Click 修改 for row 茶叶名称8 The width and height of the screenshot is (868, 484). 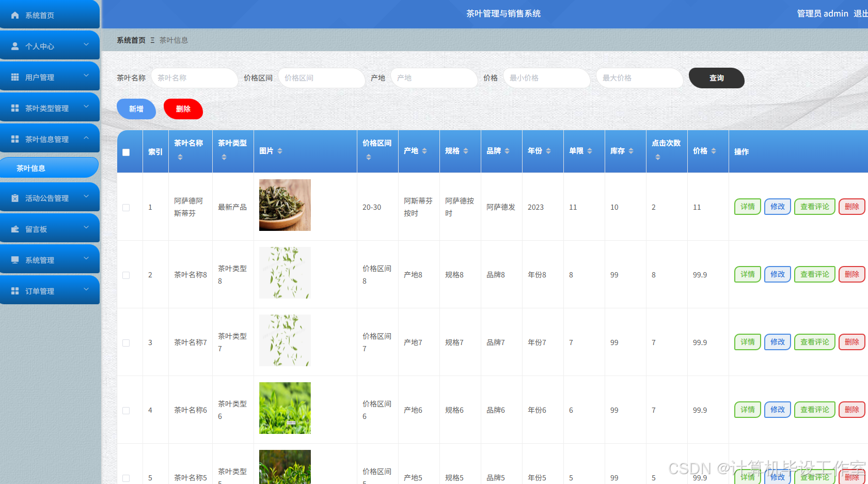(777, 274)
